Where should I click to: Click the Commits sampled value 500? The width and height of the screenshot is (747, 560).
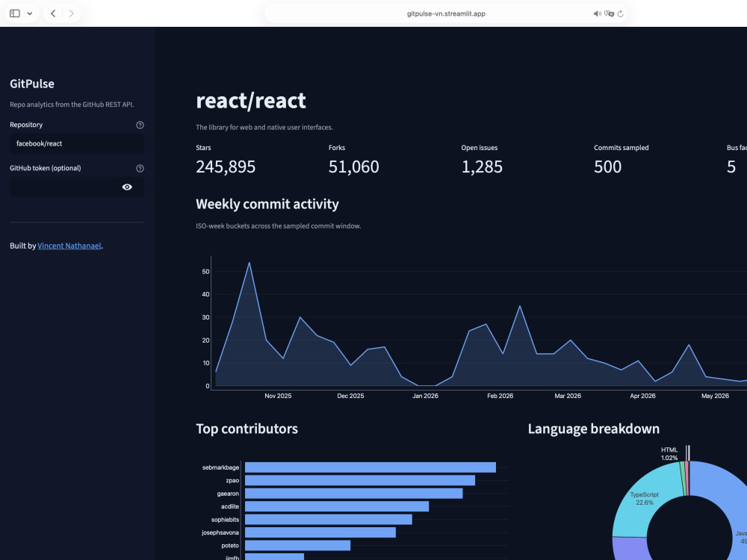608,167
